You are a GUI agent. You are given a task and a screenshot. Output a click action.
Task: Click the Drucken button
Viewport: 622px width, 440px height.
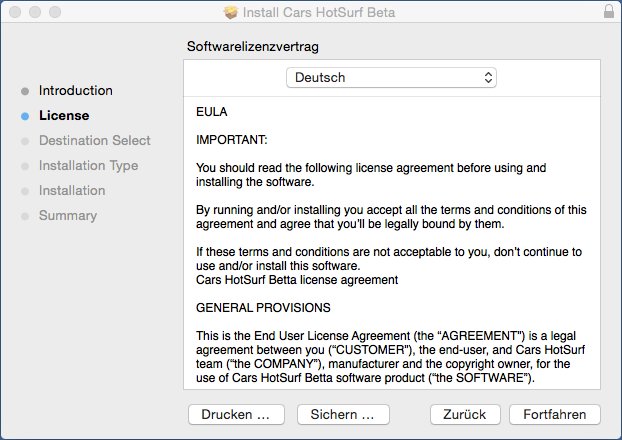click(236, 415)
